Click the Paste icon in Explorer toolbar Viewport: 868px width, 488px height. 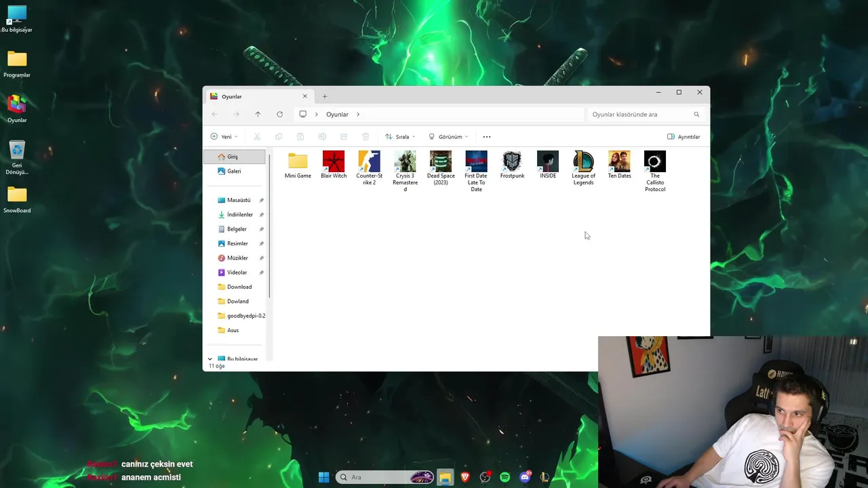[300, 136]
